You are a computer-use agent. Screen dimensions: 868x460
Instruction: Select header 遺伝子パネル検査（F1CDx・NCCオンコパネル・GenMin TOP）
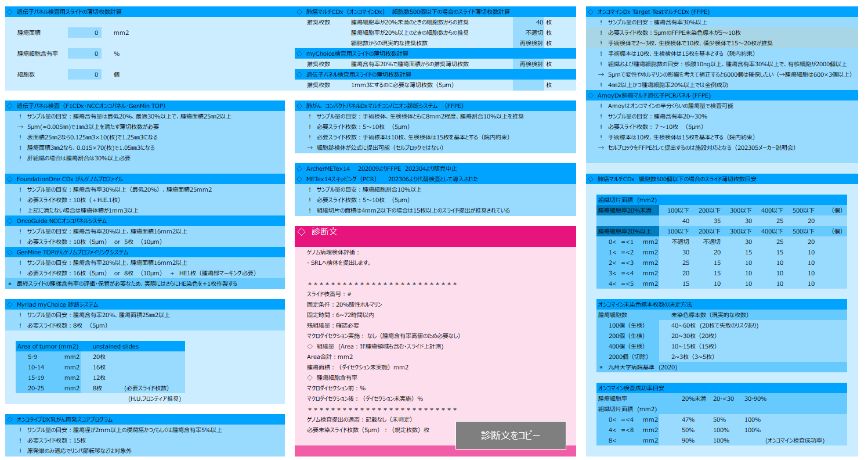[145, 106]
